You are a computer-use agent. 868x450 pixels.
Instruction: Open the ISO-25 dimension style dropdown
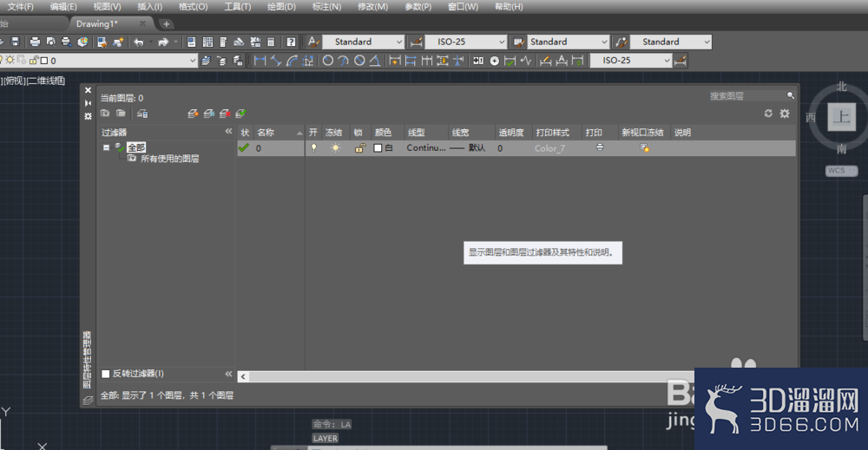tap(465, 42)
